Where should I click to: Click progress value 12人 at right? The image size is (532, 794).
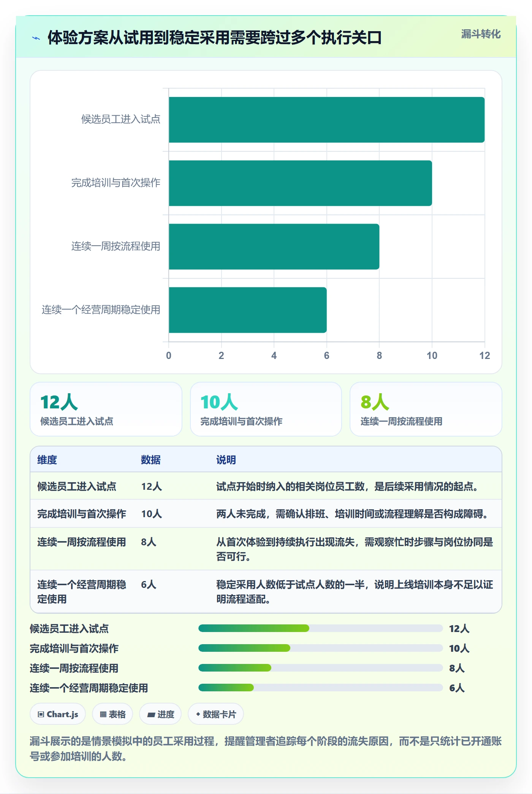coord(459,629)
